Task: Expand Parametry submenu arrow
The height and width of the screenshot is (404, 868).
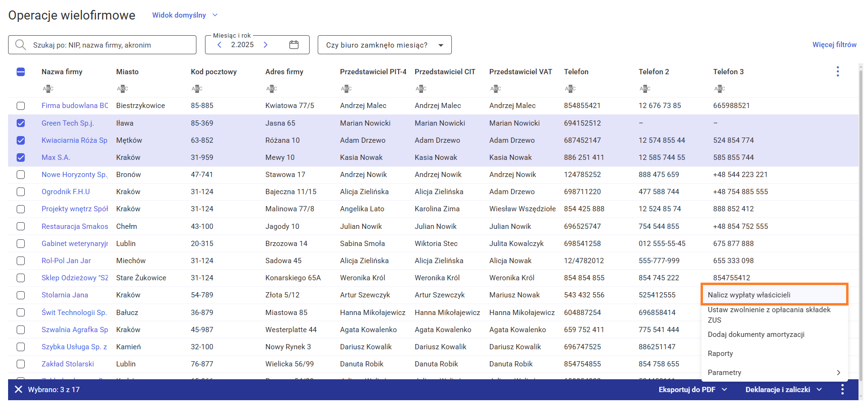Action: pos(839,373)
